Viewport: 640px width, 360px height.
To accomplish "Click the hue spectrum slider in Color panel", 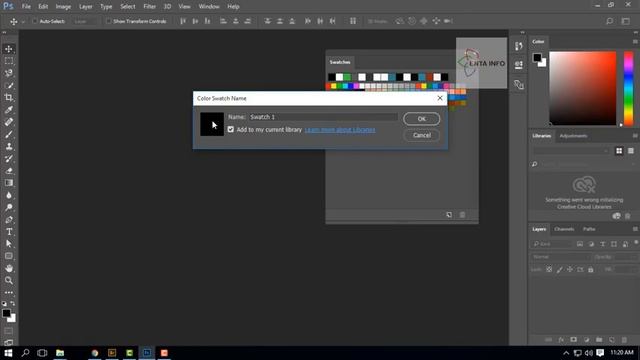I will (629, 89).
